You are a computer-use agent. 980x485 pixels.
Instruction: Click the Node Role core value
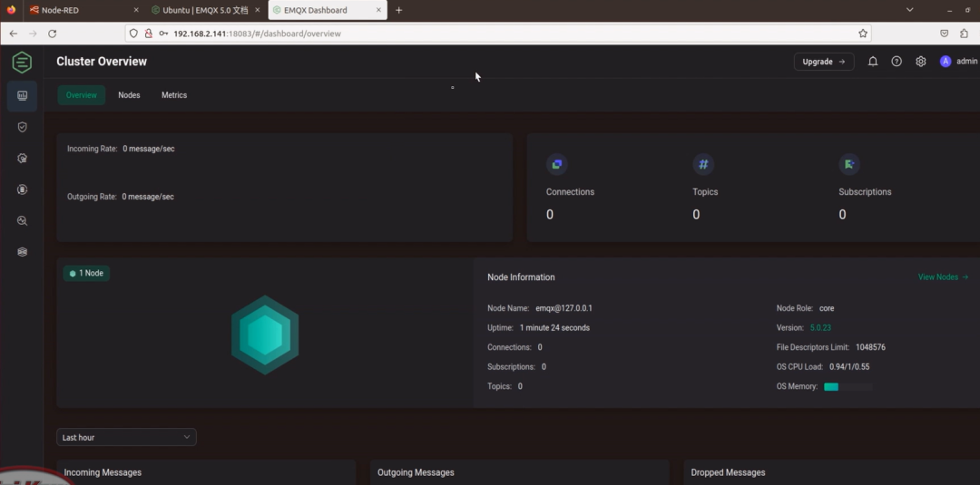(827, 308)
